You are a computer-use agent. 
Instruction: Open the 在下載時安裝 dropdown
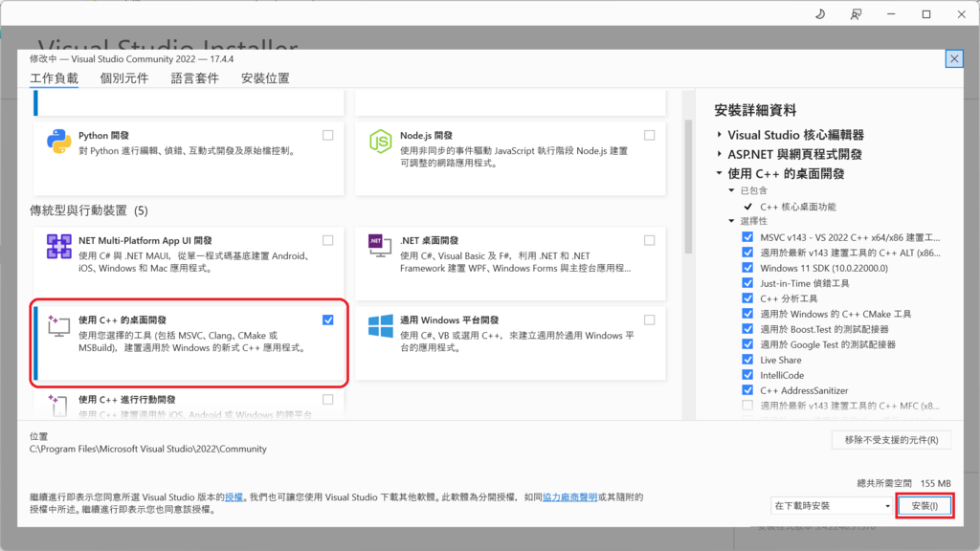click(x=832, y=506)
